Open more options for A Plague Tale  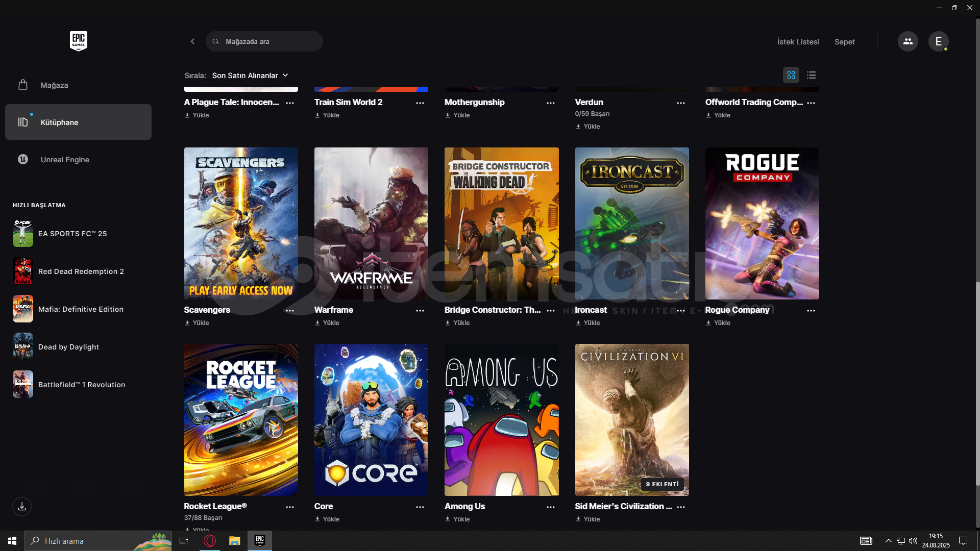tap(290, 103)
